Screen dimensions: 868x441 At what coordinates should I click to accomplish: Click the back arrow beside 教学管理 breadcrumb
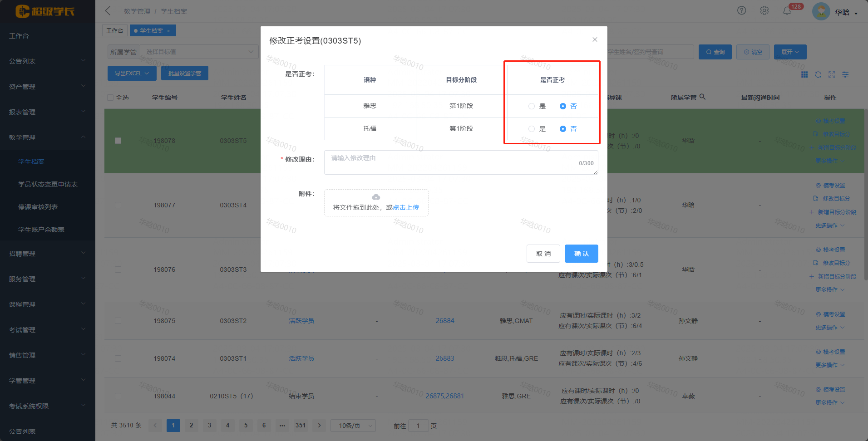pos(107,10)
